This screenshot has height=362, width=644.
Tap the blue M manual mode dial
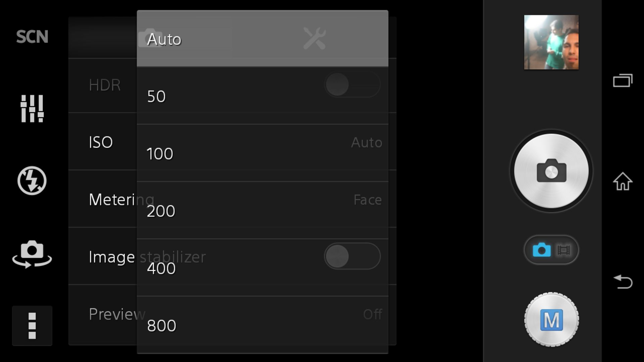point(551,320)
